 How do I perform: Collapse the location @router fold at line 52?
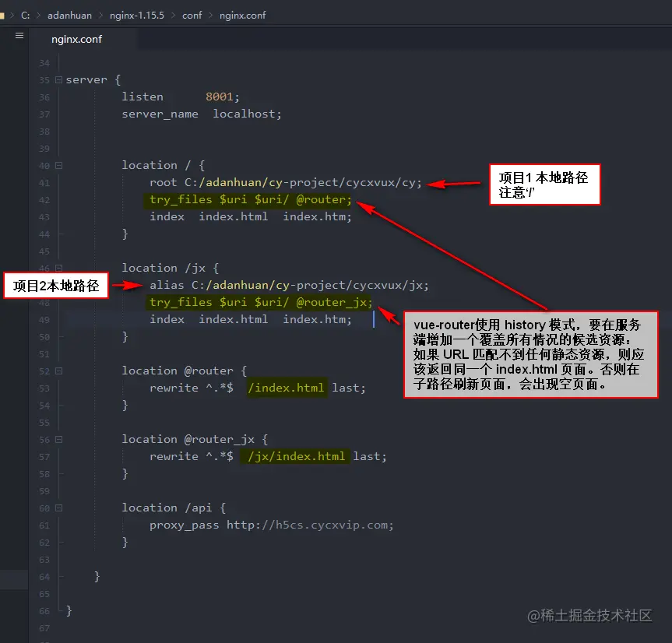(x=58, y=371)
